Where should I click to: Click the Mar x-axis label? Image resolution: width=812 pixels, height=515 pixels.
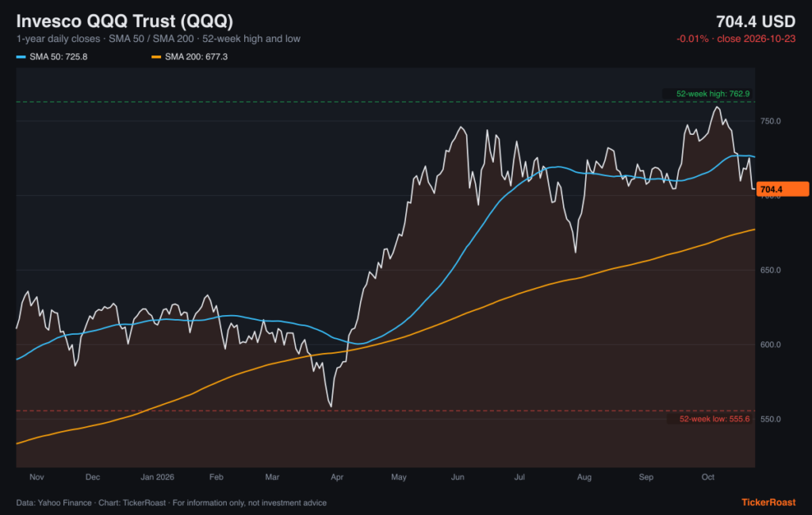point(273,477)
